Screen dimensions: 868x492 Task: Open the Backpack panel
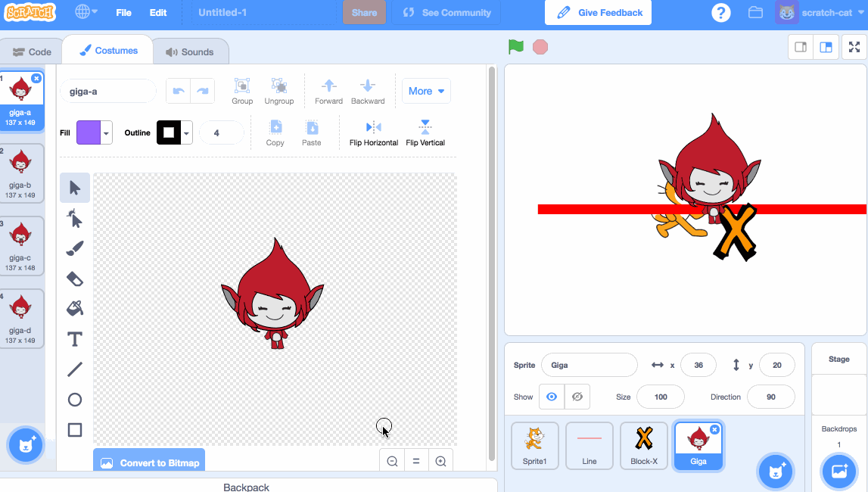[247, 487]
